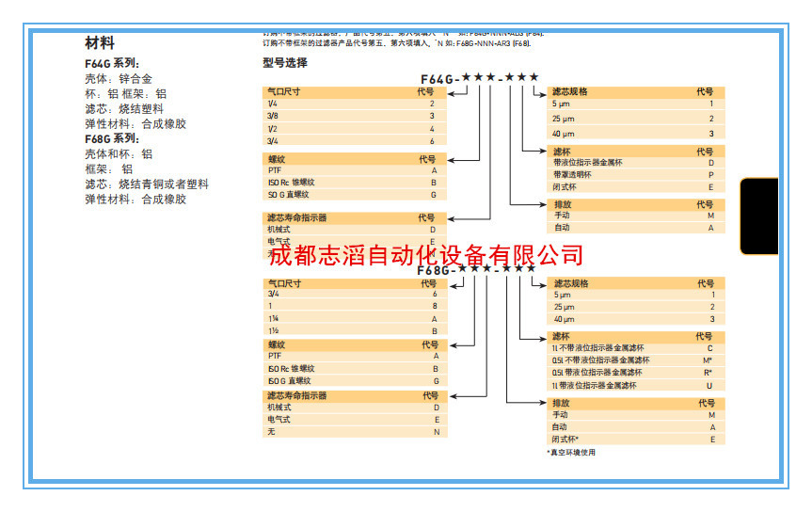Screen dimensions: 812x512
Task: Select the 1¼ port size row, code A
Action: pos(356,319)
